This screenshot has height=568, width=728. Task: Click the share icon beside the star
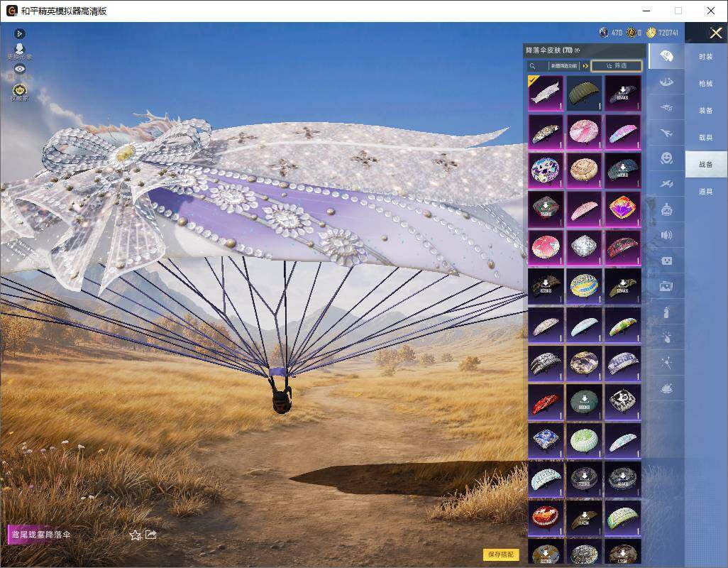(x=151, y=535)
